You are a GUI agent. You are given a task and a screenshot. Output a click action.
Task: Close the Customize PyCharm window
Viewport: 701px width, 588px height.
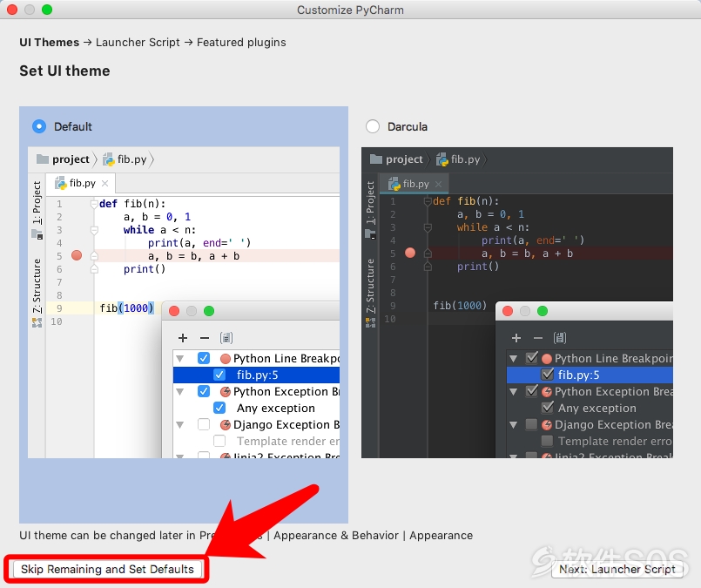pos(12,10)
